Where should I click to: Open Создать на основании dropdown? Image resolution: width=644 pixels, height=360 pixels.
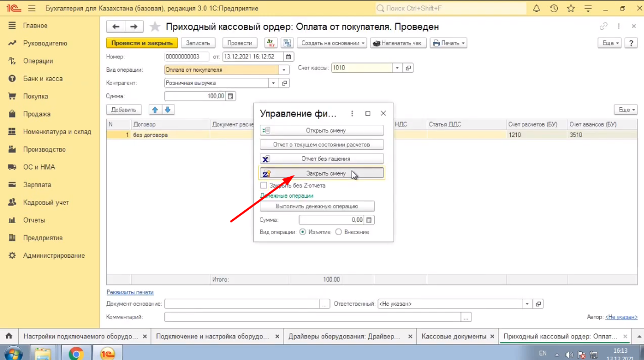point(332,43)
